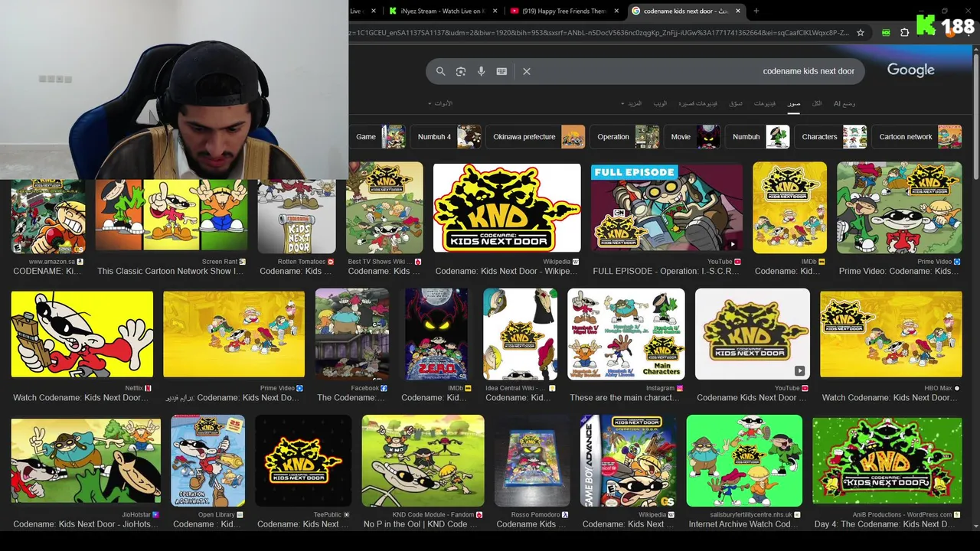Open the Game Boy Advance KND cover image
This screenshot has width=980, height=551.
(x=628, y=461)
